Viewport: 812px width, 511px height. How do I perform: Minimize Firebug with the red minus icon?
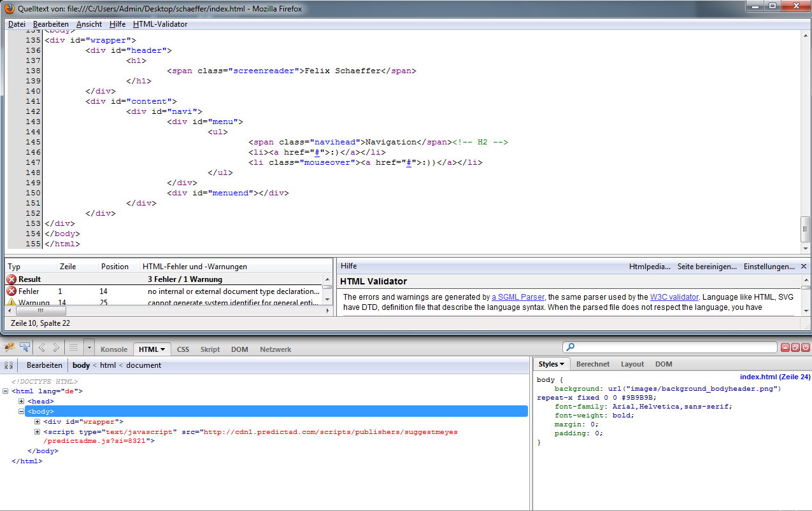pyautogui.click(x=785, y=347)
